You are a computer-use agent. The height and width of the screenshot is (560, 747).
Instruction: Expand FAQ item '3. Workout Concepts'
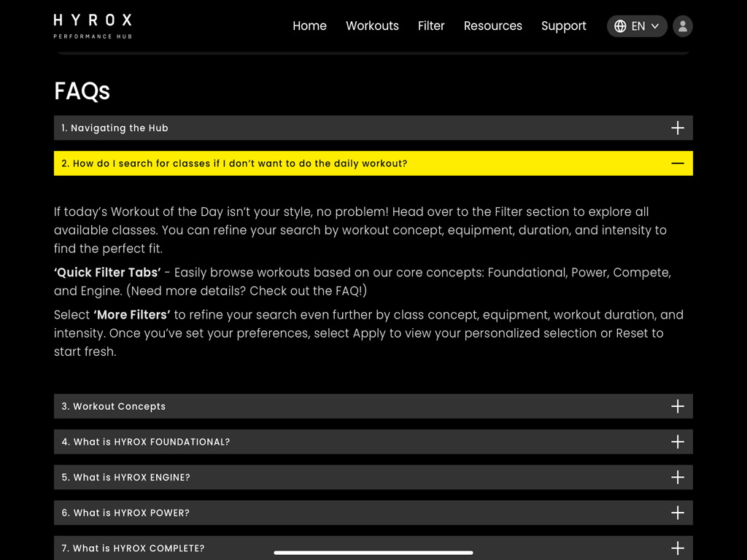tap(373, 406)
